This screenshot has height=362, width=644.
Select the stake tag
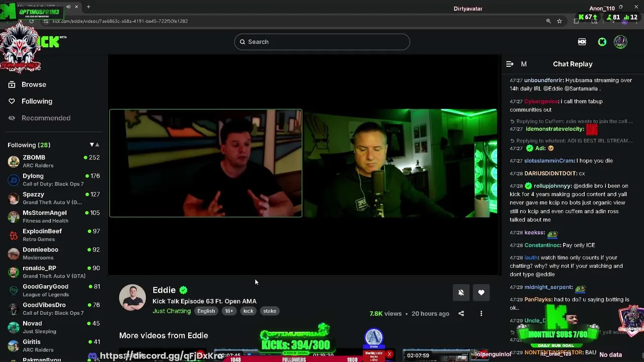pyautogui.click(x=270, y=311)
